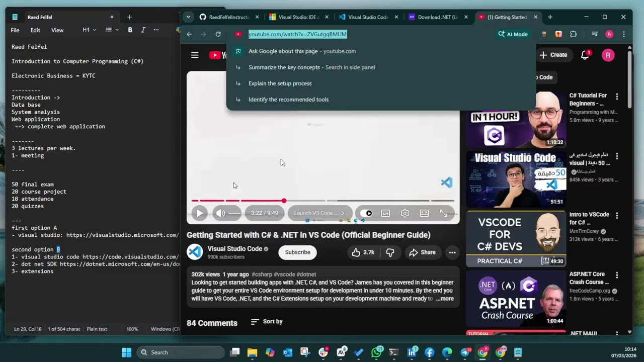
Task: Activate AI Mode in the address bar
Action: click(x=513, y=34)
